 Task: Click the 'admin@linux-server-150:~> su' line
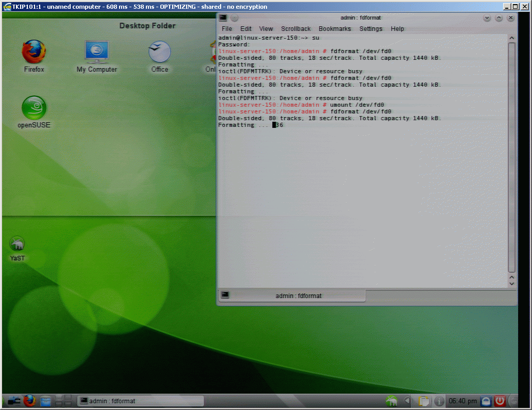(x=269, y=38)
